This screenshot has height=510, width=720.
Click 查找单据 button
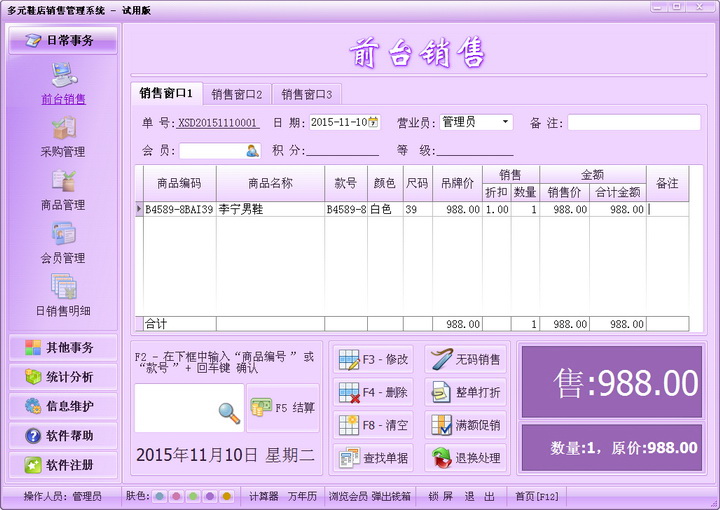[373, 458]
